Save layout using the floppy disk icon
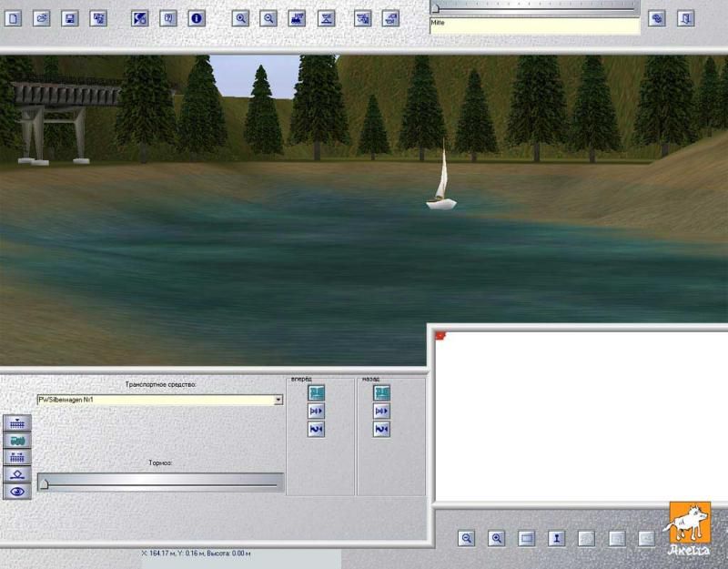Viewport: 728px width, 569px height. [70, 18]
